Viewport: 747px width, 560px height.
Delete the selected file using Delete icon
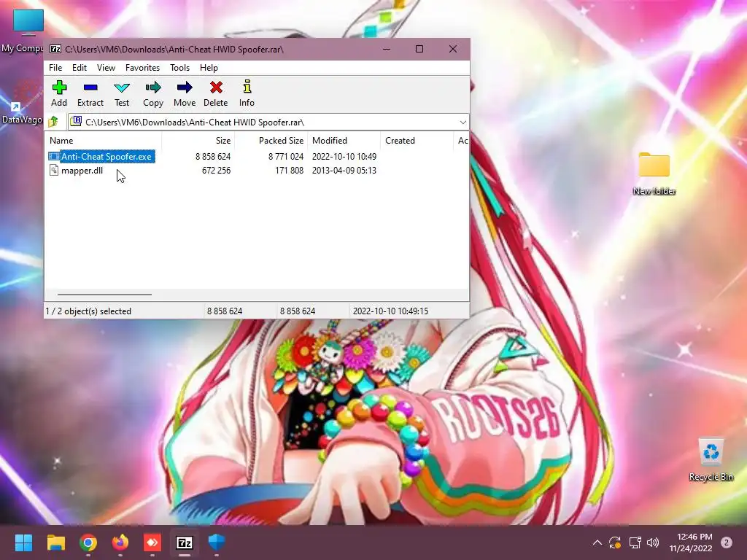(216, 93)
